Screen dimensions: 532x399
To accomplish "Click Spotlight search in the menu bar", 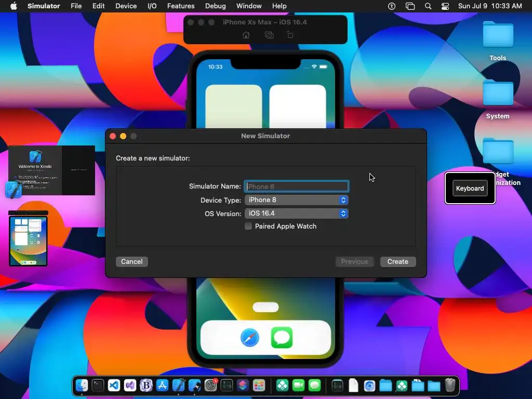I will pos(428,6).
